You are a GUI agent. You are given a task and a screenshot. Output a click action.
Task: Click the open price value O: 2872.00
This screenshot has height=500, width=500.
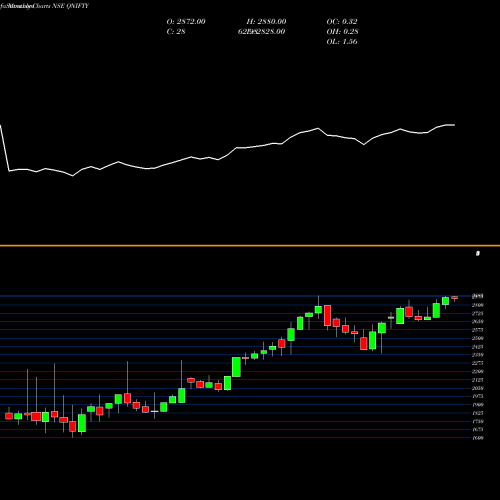186,22
